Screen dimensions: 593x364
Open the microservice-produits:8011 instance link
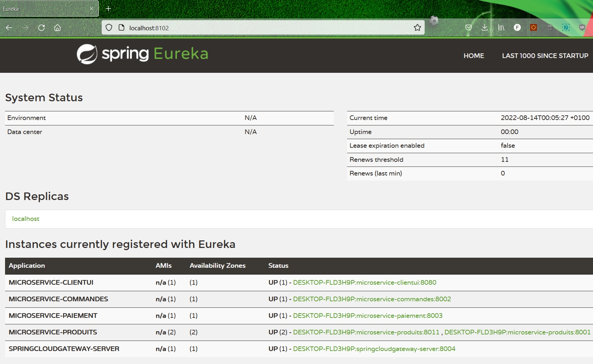click(366, 332)
